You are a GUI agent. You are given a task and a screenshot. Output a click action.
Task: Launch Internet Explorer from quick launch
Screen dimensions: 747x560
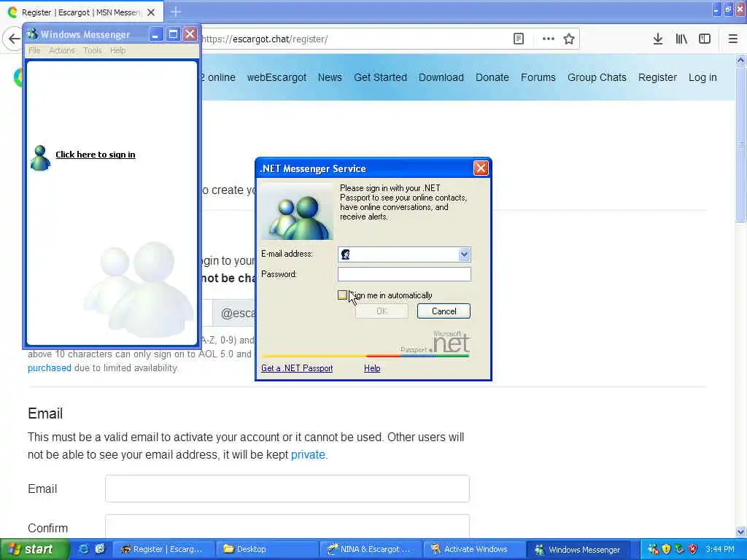83,549
